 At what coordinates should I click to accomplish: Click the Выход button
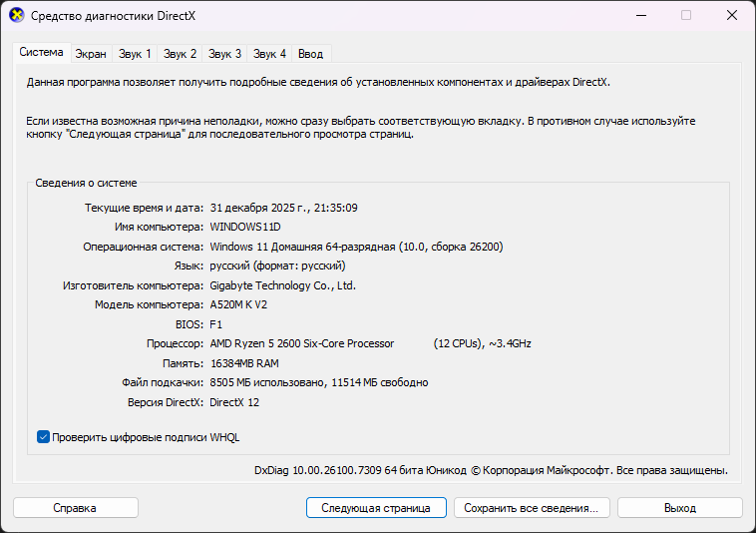[x=680, y=508]
